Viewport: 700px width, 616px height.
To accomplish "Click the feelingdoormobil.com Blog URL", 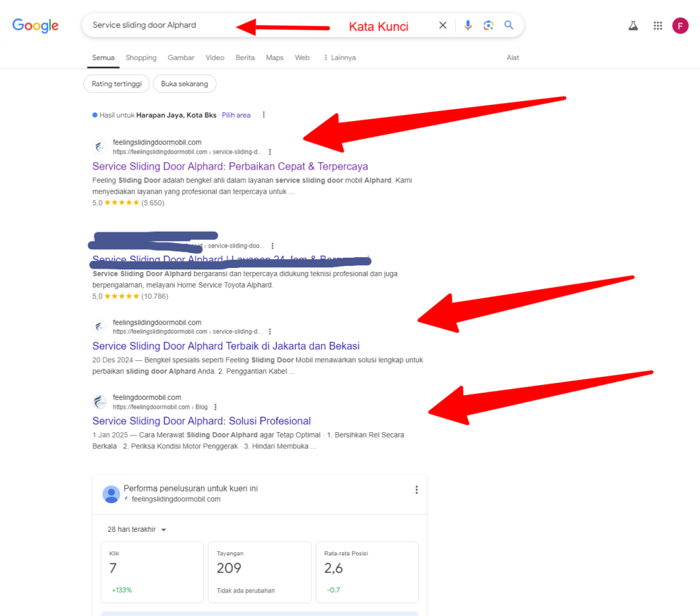I will point(160,407).
